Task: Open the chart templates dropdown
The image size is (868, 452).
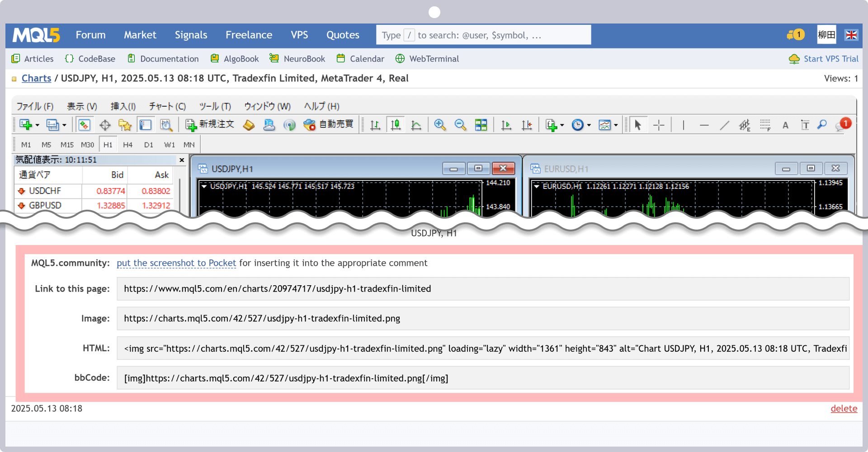Action: coord(616,125)
